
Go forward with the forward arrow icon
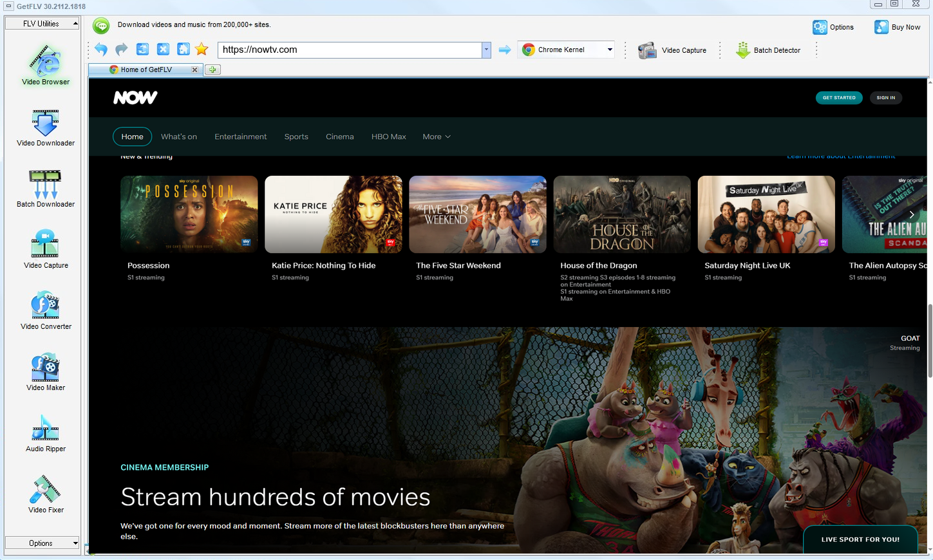pyautogui.click(x=122, y=50)
